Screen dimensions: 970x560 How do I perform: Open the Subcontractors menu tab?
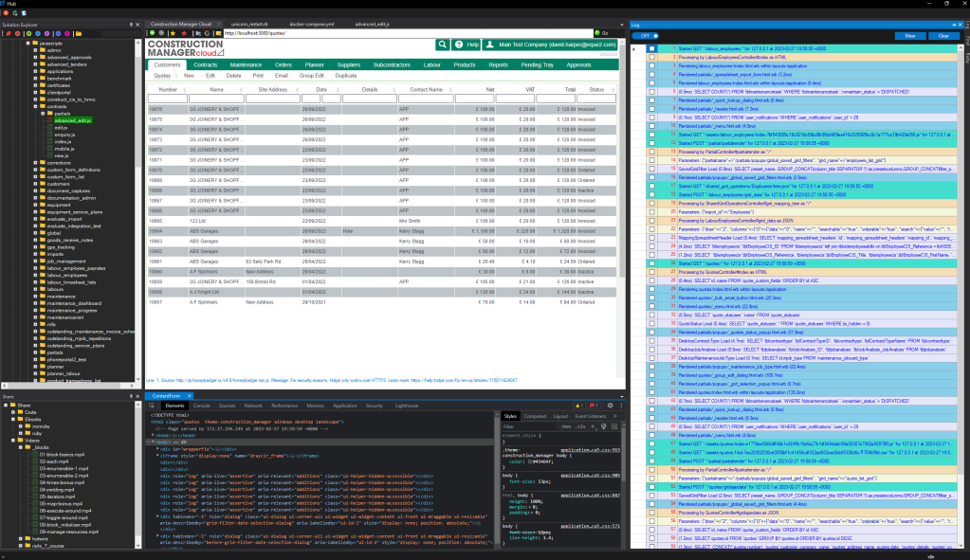click(x=392, y=64)
